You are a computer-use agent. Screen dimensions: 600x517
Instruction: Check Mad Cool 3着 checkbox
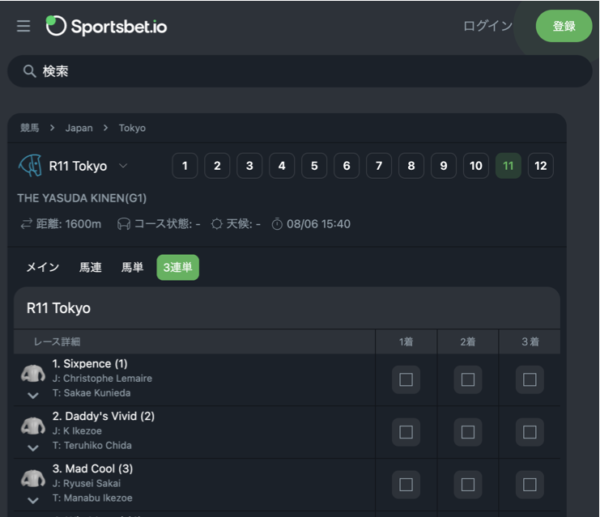[x=530, y=484]
